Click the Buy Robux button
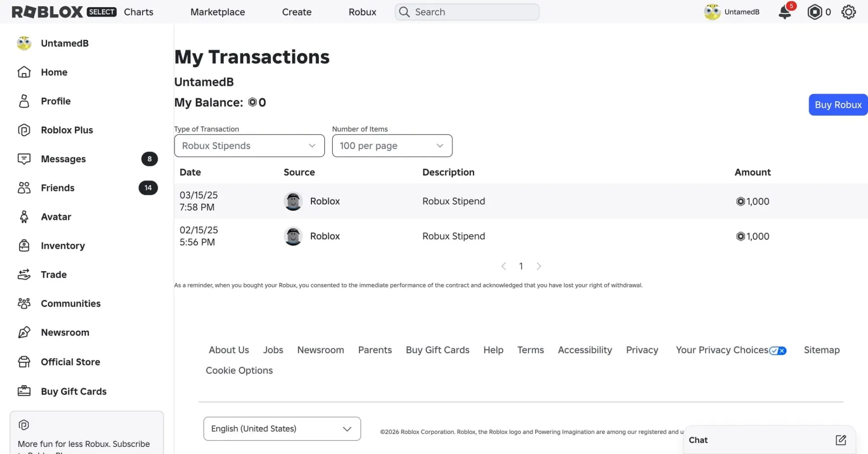This screenshot has width=868, height=454. click(x=838, y=104)
